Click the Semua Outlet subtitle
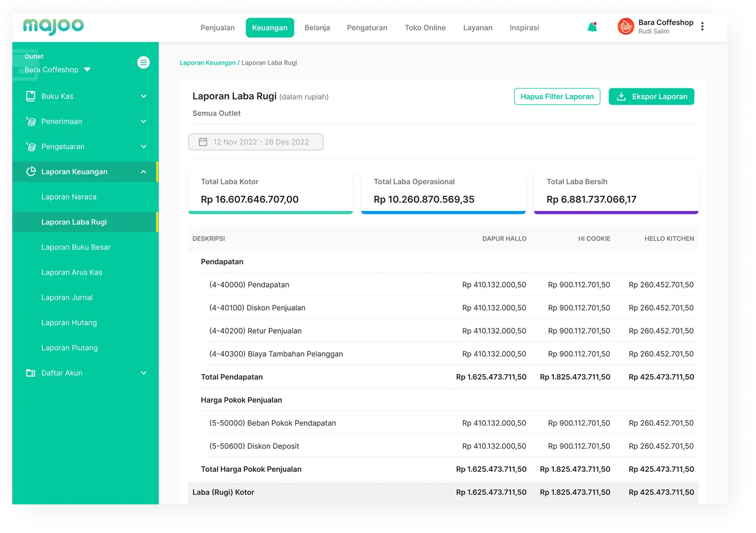The image size is (756, 533). pos(216,113)
